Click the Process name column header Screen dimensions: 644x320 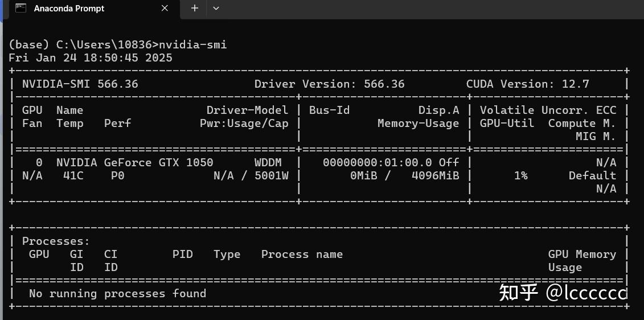coord(302,255)
